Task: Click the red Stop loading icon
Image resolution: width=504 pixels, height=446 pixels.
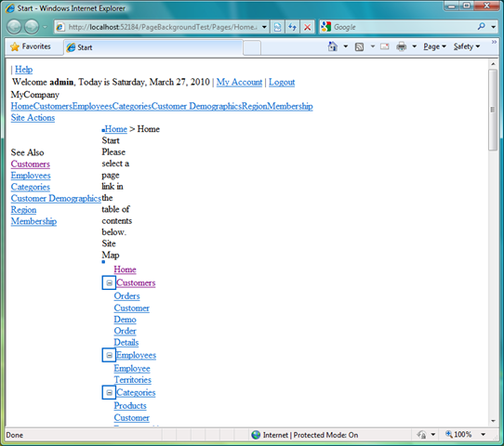Action: point(307,27)
